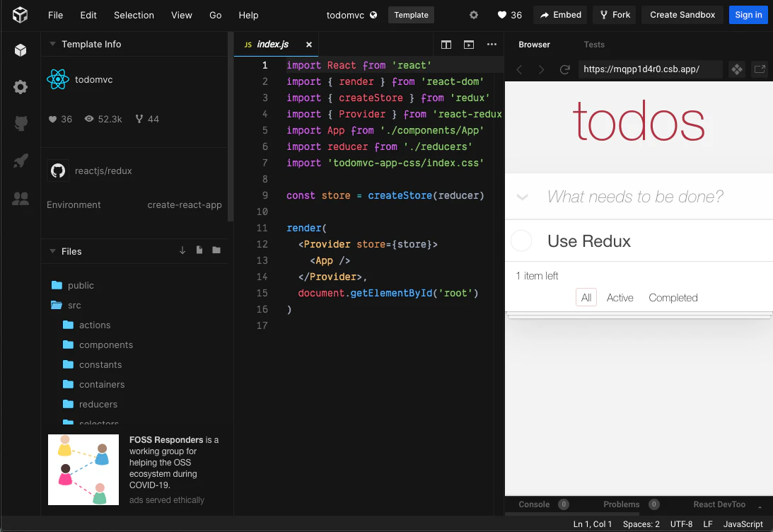Go back in the preview browser
The height and width of the screenshot is (532, 773).
click(519, 69)
